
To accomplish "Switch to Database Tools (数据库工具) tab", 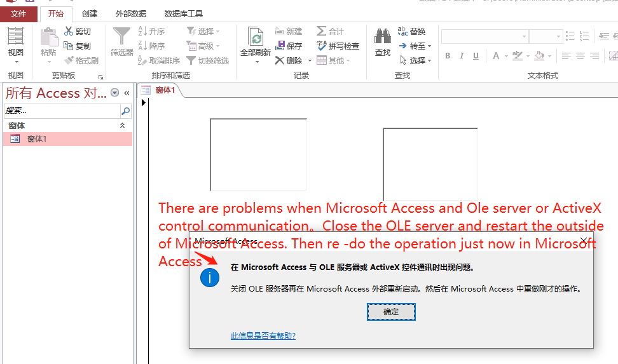I will tap(184, 14).
